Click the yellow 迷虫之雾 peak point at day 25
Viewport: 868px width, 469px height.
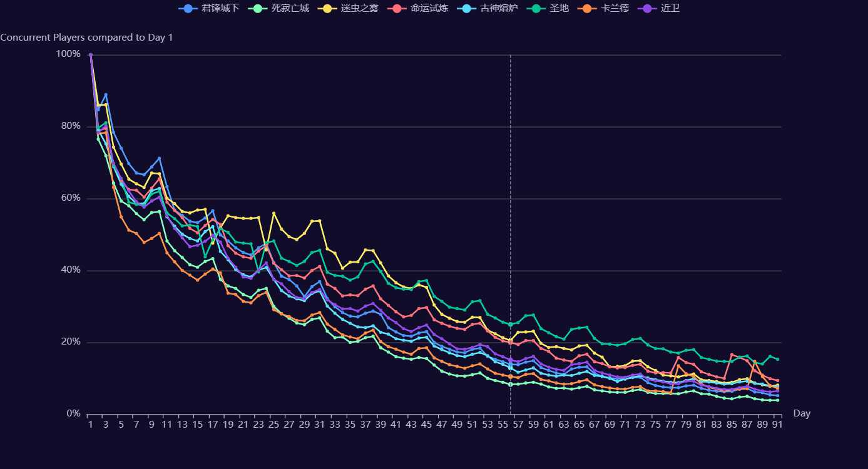[273, 213]
